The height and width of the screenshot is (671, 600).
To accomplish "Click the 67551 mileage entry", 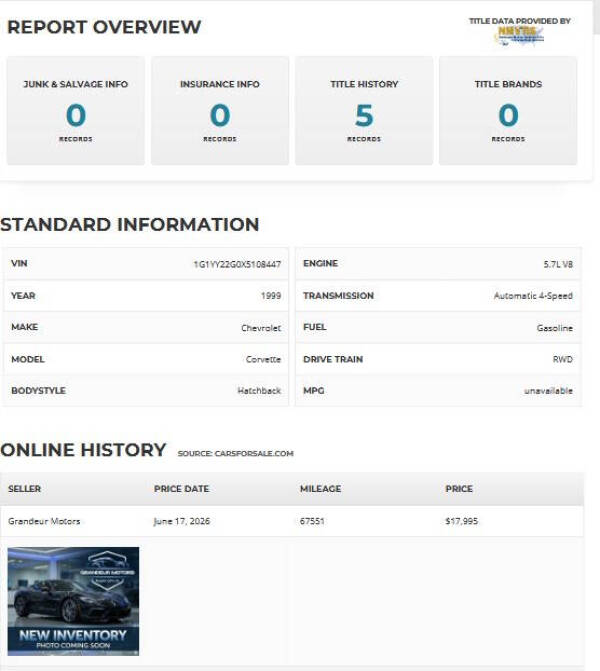I will pos(312,521).
